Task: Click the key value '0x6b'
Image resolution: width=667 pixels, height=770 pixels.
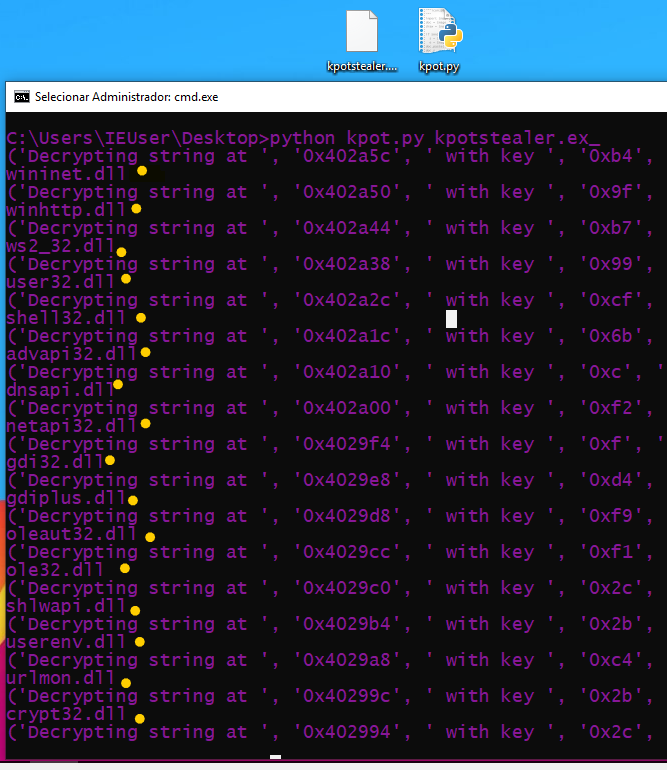Action: click(x=611, y=336)
